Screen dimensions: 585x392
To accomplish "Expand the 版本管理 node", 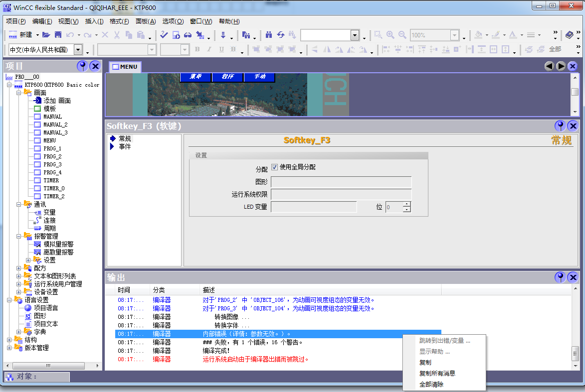I will (9, 348).
